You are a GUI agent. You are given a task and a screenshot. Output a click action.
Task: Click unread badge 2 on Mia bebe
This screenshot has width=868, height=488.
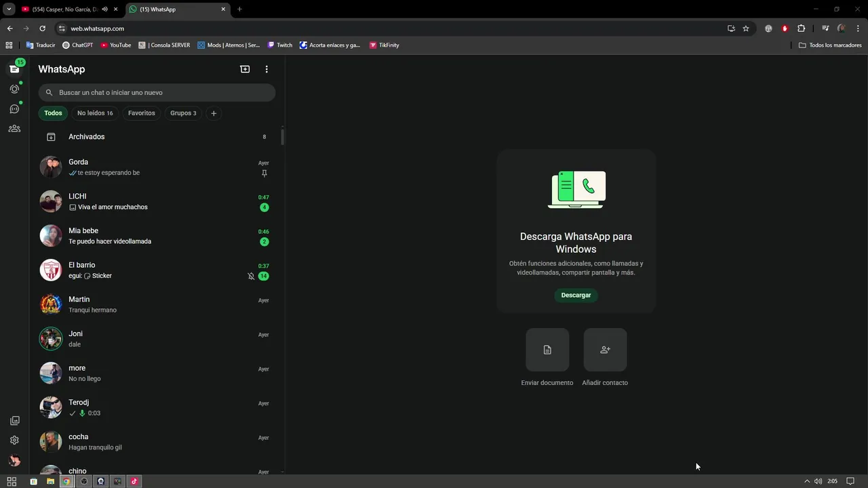click(264, 241)
